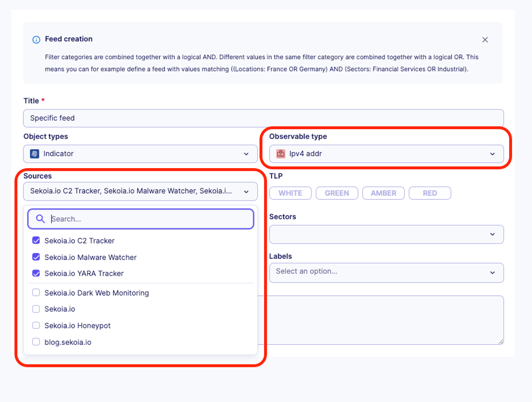Click the magnifier icon in Sources search
The width and height of the screenshot is (532, 402).
click(41, 219)
